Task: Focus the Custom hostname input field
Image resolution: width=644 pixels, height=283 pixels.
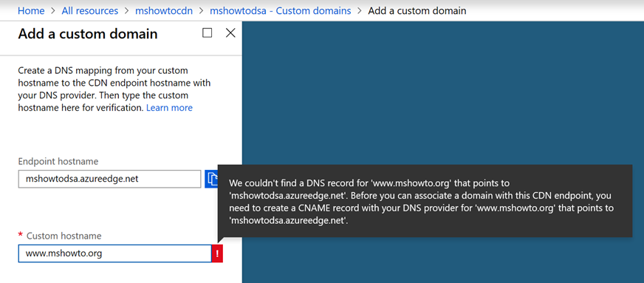Action: point(114,254)
